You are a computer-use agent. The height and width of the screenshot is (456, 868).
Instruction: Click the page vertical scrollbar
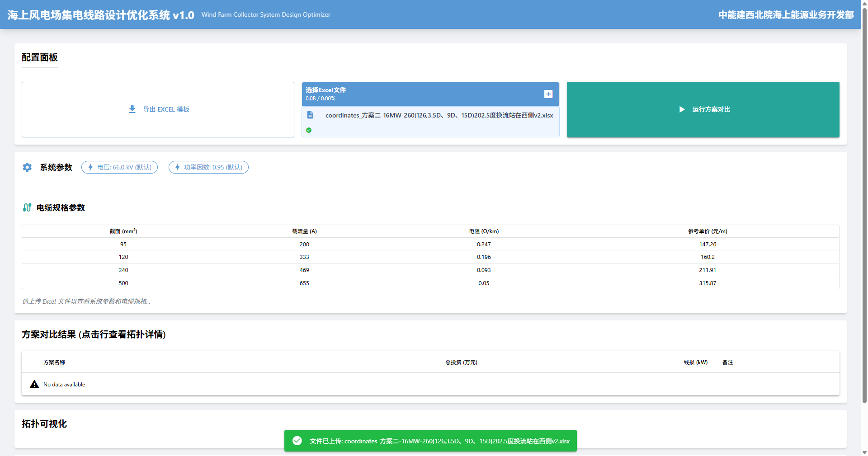(864, 203)
